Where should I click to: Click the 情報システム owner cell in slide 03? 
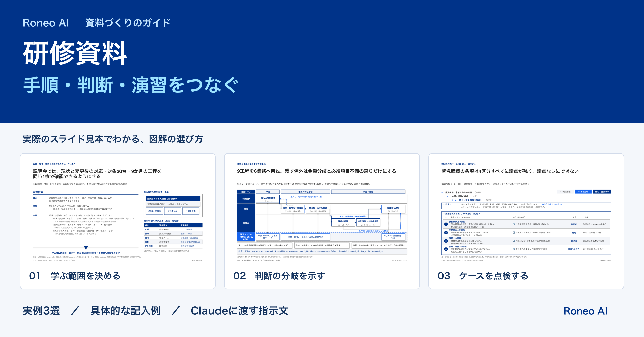click(574, 249)
